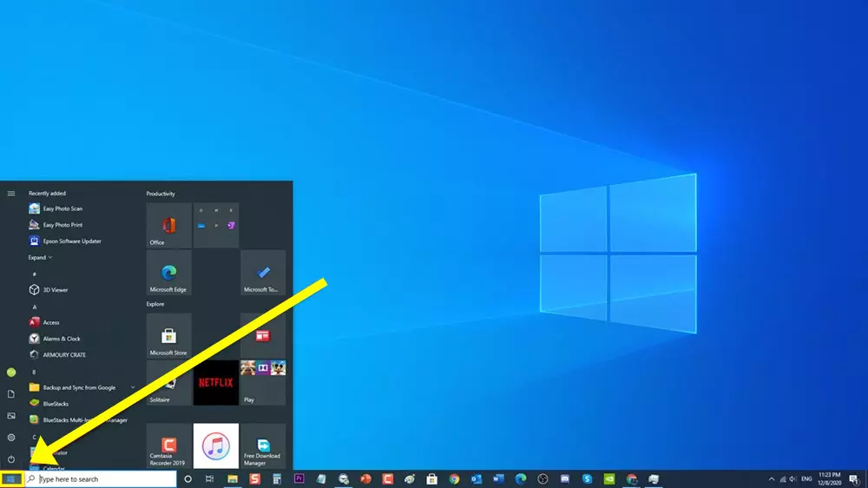Open the red News tile
Viewport: 868px width, 488px height.
click(263, 336)
